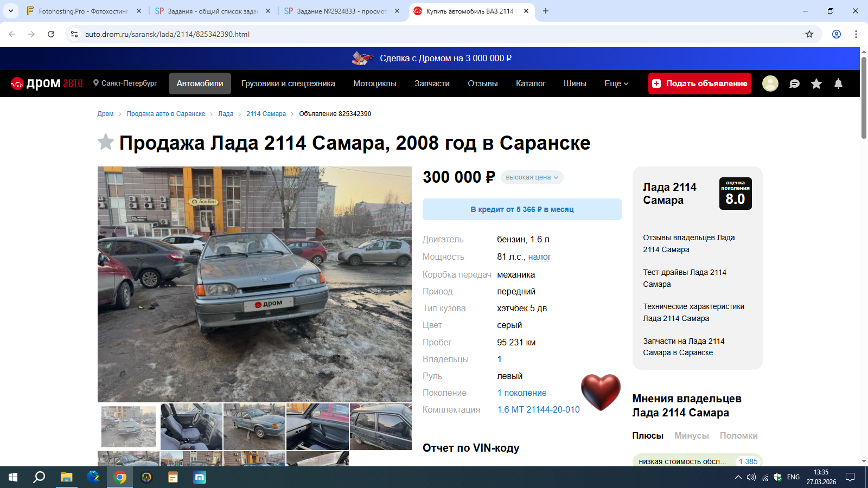
Task: Open the messages chat bubble icon
Action: pyautogui.click(x=794, y=84)
